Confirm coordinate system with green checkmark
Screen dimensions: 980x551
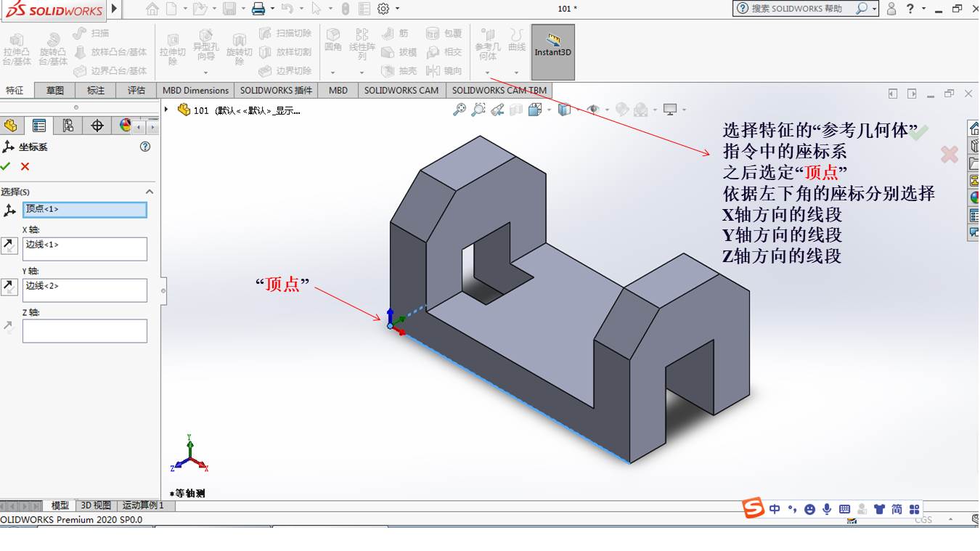click(6, 166)
